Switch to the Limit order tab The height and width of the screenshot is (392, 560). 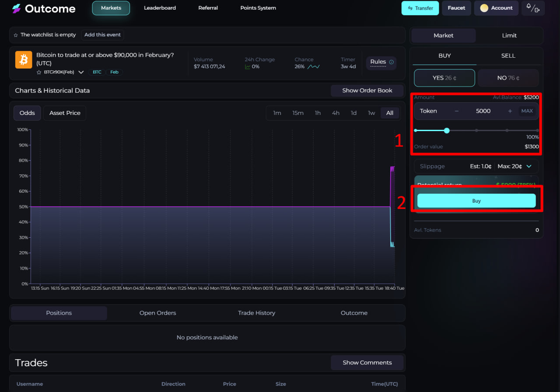pyautogui.click(x=509, y=35)
